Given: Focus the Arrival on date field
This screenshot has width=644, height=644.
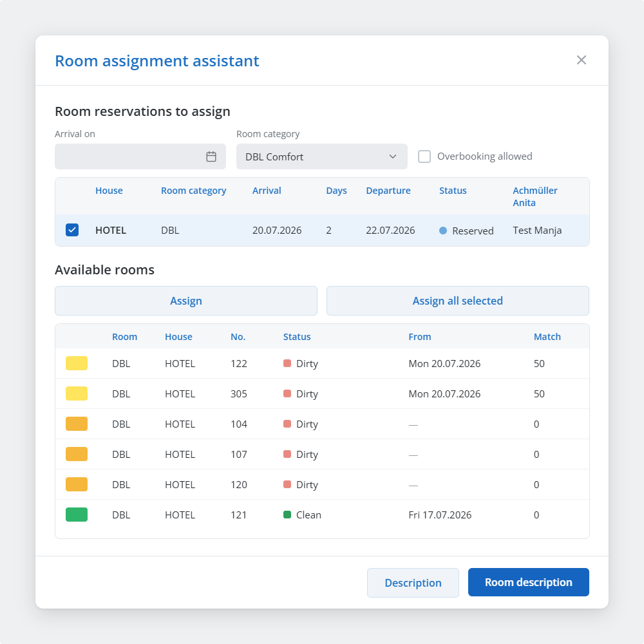Looking at the screenshot, I should [140, 156].
